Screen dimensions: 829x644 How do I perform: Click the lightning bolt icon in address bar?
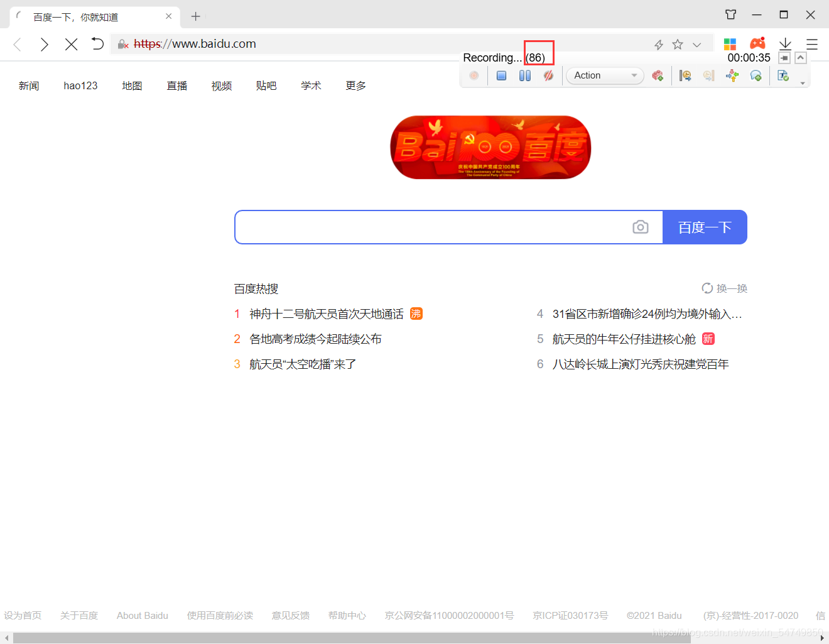pos(658,44)
